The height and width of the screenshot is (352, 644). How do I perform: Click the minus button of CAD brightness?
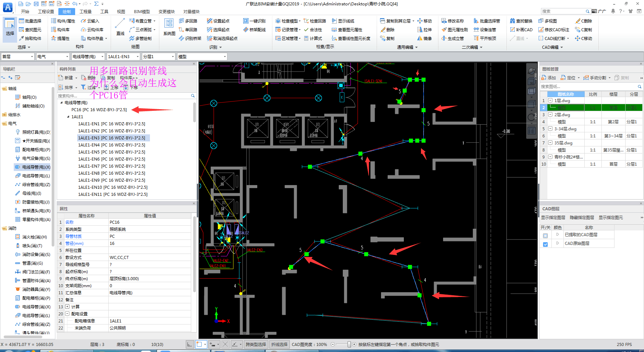[x=333, y=344]
